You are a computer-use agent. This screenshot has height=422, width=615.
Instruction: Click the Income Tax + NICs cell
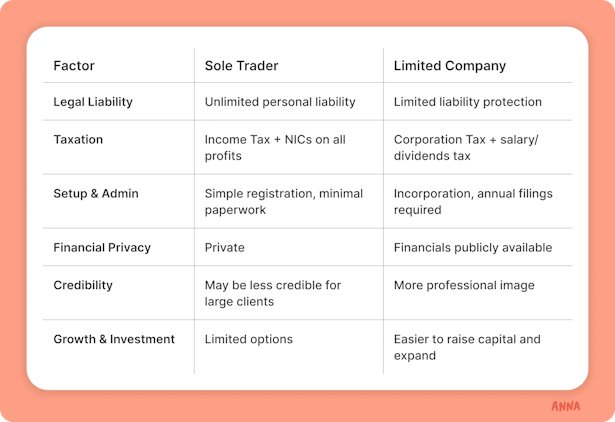pyautogui.click(x=275, y=148)
